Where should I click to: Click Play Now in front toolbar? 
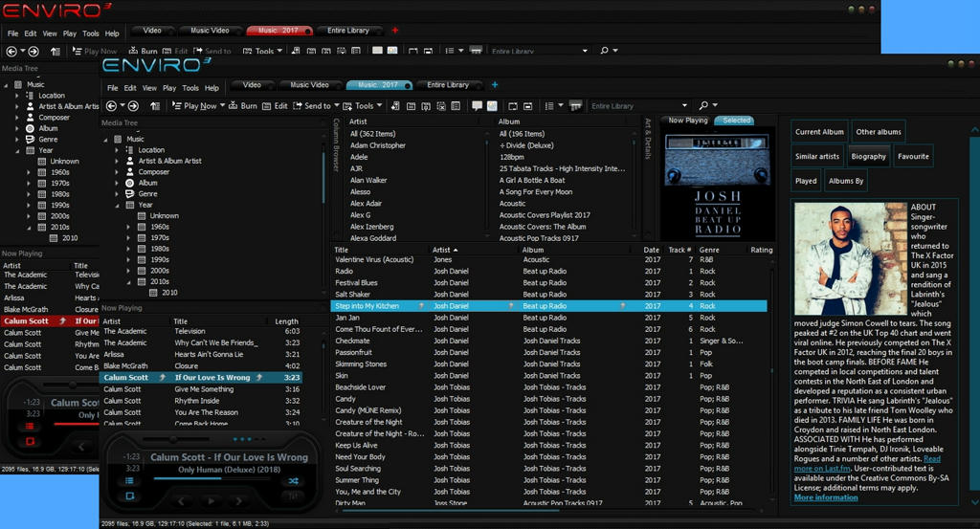pyautogui.click(x=195, y=106)
